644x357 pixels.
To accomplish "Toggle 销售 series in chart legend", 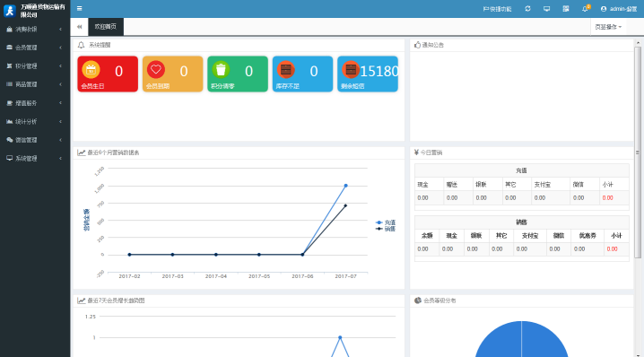I will (x=386, y=229).
